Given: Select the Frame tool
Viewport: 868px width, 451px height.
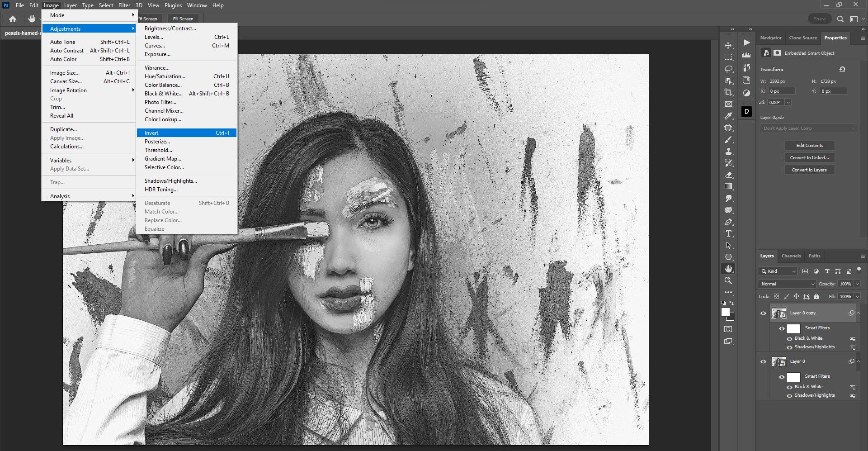Looking at the screenshot, I should [x=728, y=104].
